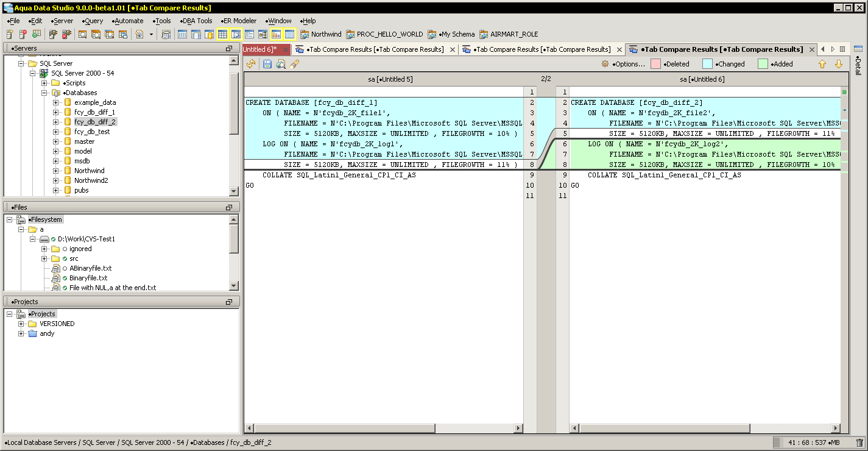Expand the ignored folder in Files
Viewport: 868px width, 451px height.
(x=44, y=249)
